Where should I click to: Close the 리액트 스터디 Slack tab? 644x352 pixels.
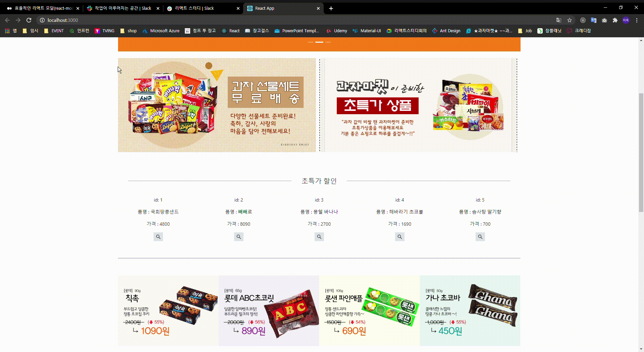(x=238, y=8)
